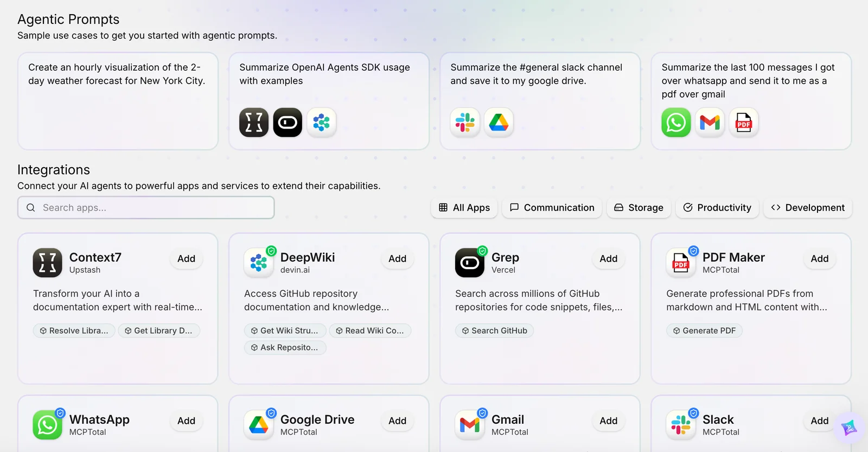Image resolution: width=868 pixels, height=452 pixels.
Task: Add the Grep integration
Action: 608,259
